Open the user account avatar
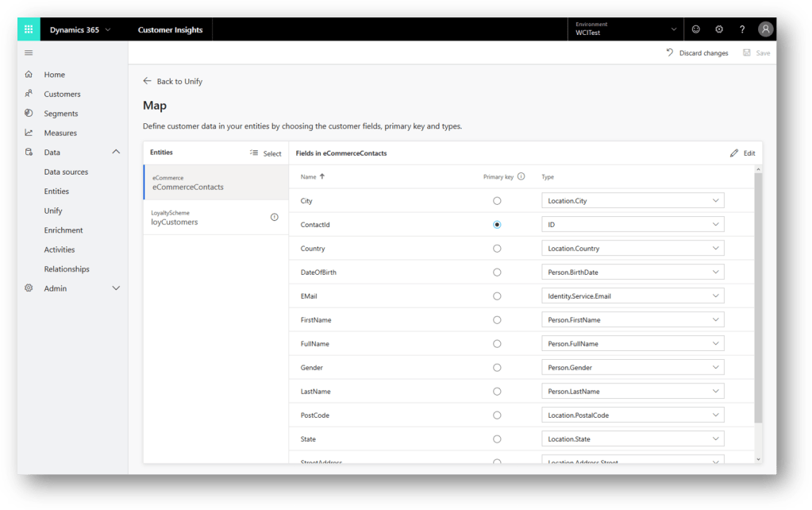The height and width of the screenshot is (510, 812). tap(765, 29)
